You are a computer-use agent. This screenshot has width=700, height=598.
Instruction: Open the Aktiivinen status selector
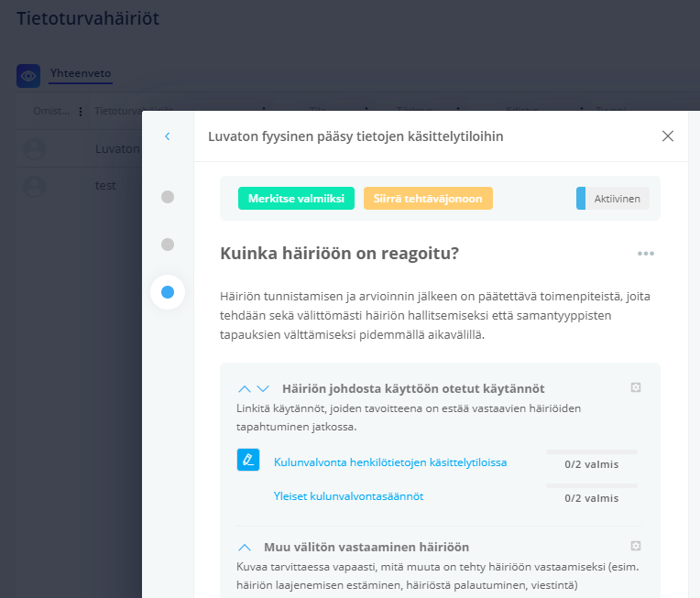click(x=612, y=198)
